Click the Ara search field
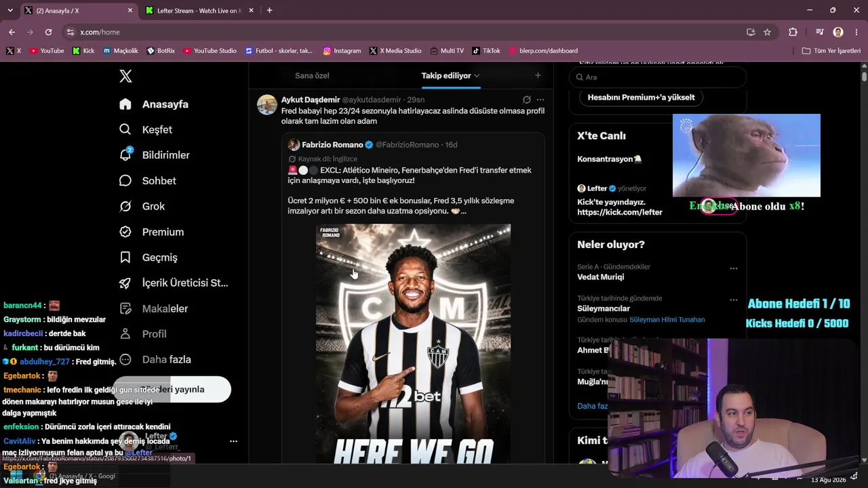The height and width of the screenshot is (488, 868). 658,77
